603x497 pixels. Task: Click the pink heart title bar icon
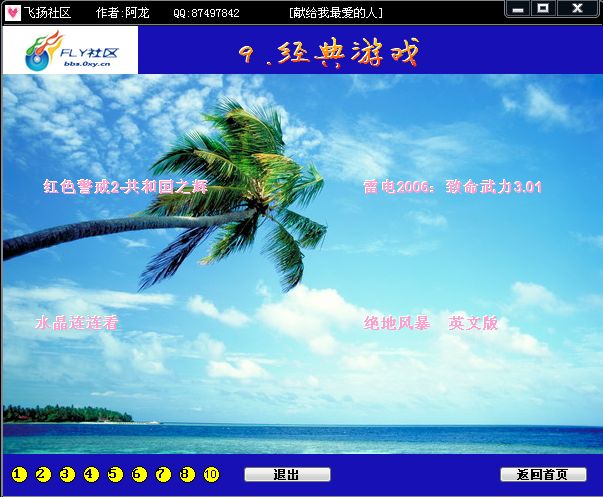pyautogui.click(x=13, y=13)
